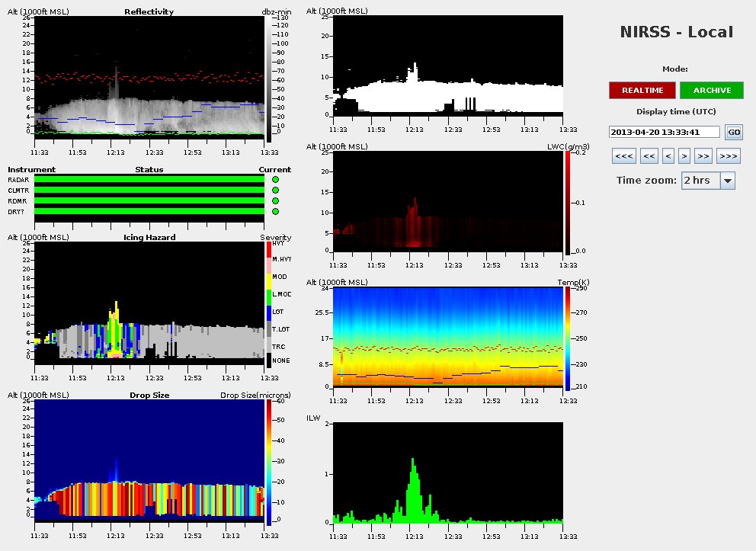Jump back with the <<< button
This screenshot has width=756, height=551.
tap(623, 156)
